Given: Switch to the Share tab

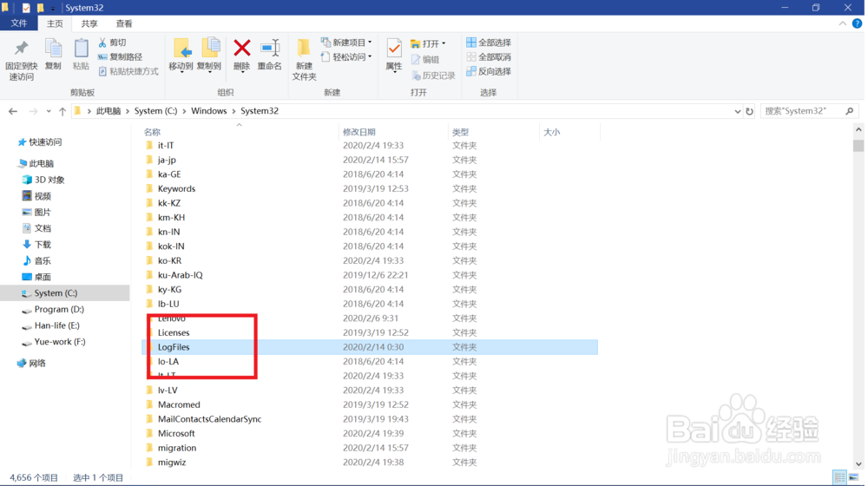Looking at the screenshot, I should point(89,23).
